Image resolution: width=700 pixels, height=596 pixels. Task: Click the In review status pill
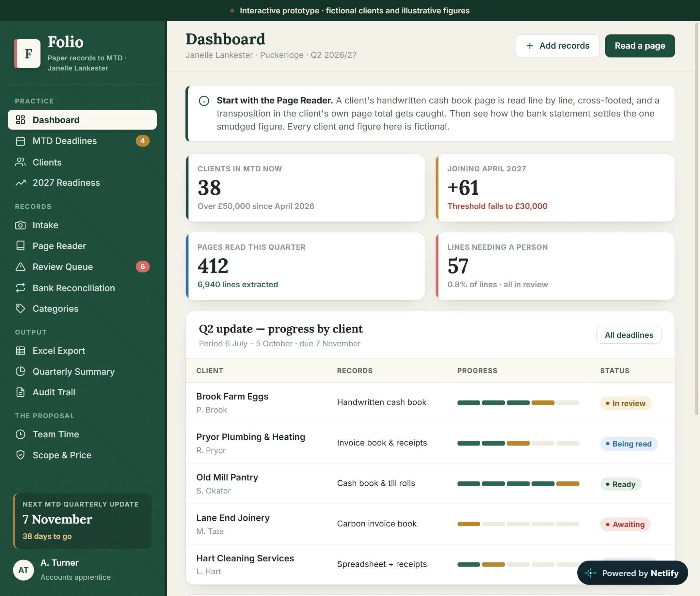(625, 403)
